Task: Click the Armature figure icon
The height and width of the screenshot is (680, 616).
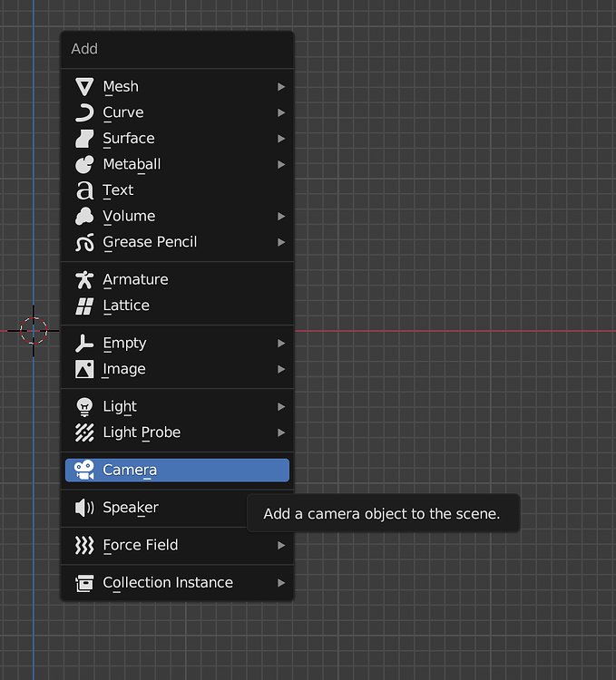Action: point(84,280)
